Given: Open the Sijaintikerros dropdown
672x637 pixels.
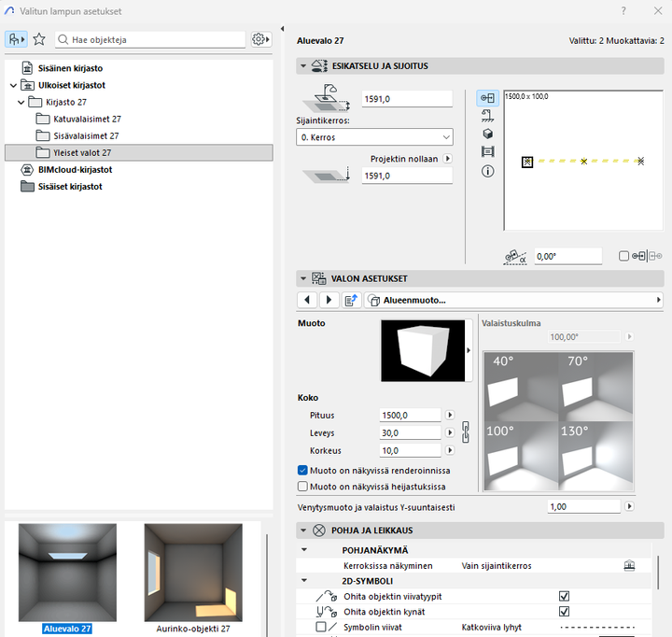Looking at the screenshot, I should point(373,137).
